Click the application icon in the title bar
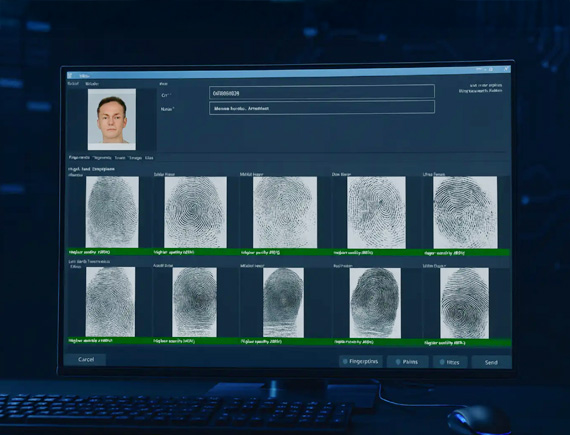The width and height of the screenshot is (570, 435). (x=70, y=75)
